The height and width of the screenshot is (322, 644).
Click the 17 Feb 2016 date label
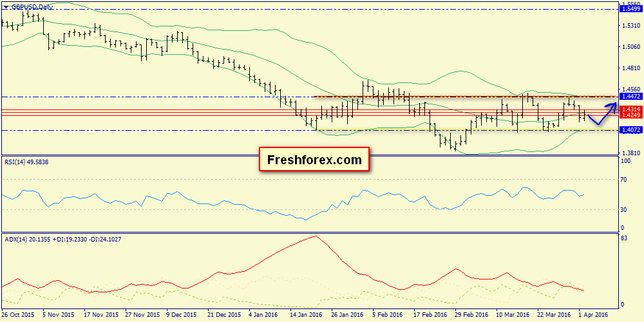[430, 314]
